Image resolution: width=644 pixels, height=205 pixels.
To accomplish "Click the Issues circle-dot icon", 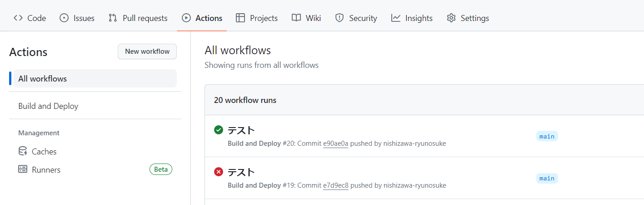I will [x=65, y=18].
